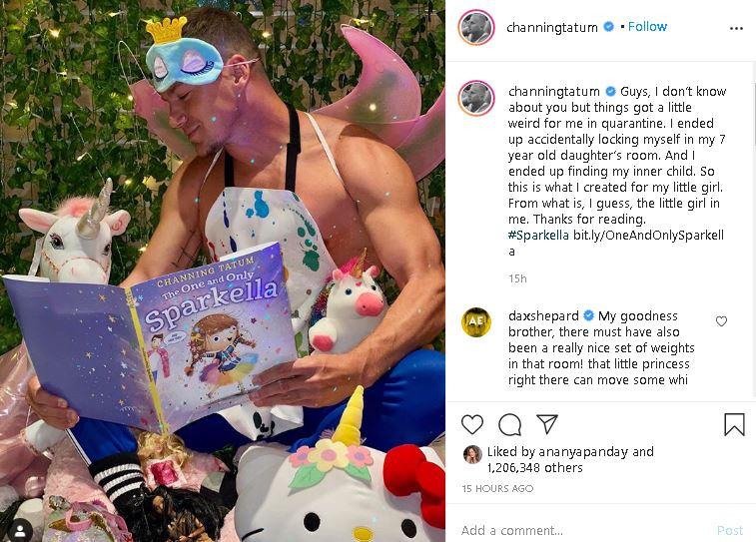
Task: Open the three-dot more options menu
Action: coord(736,28)
